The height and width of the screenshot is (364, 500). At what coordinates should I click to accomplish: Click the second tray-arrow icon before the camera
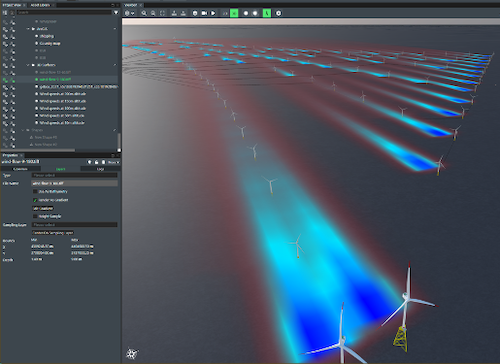click(183, 13)
